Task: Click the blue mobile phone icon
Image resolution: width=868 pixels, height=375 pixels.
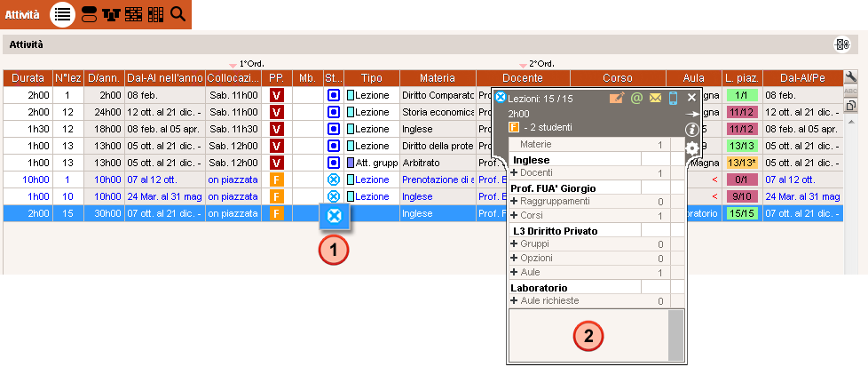Action: [673, 98]
